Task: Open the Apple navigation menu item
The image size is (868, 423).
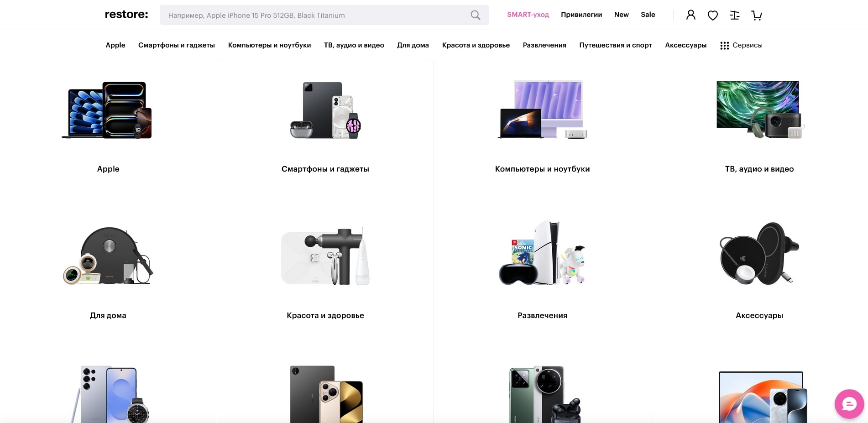Action: [x=115, y=45]
